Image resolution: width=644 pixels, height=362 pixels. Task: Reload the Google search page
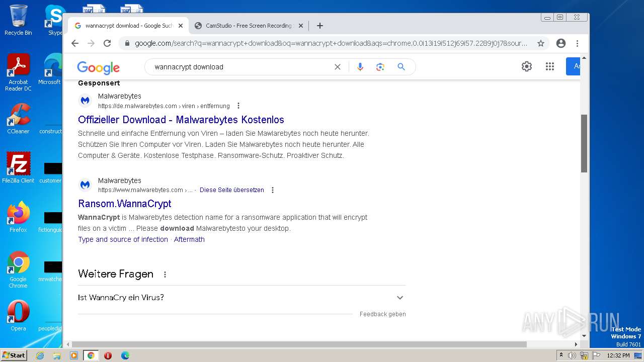pyautogui.click(x=107, y=43)
